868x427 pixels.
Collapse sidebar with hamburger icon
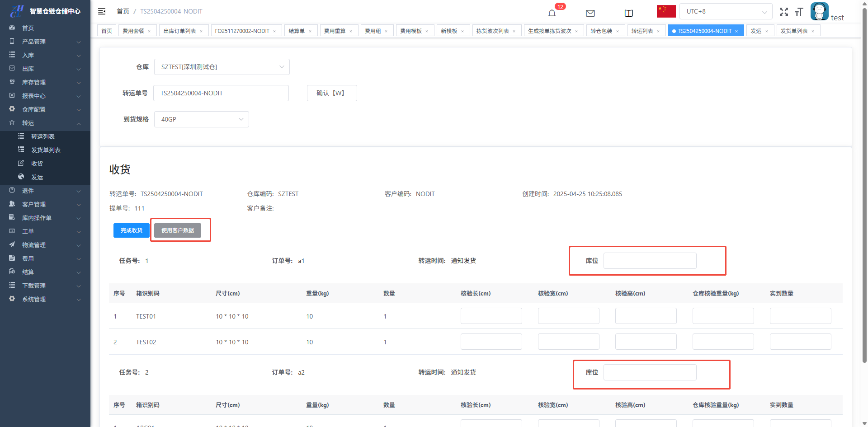point(102,11)
